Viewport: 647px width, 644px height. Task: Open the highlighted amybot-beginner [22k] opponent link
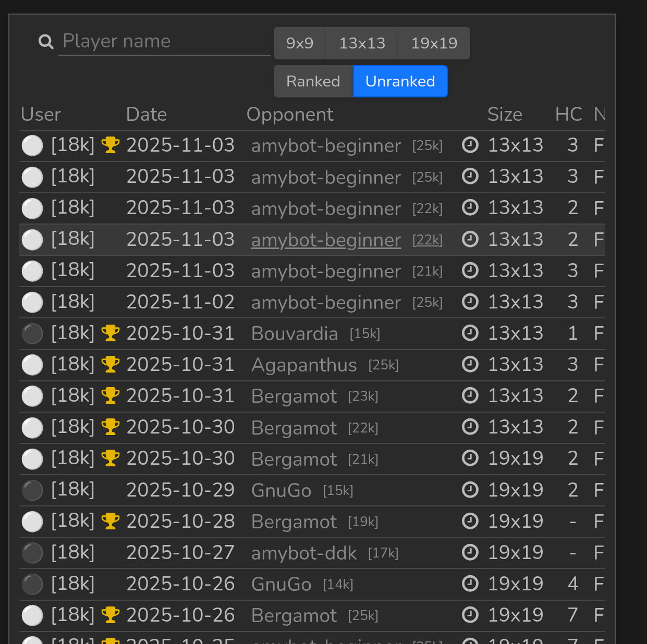326,240
